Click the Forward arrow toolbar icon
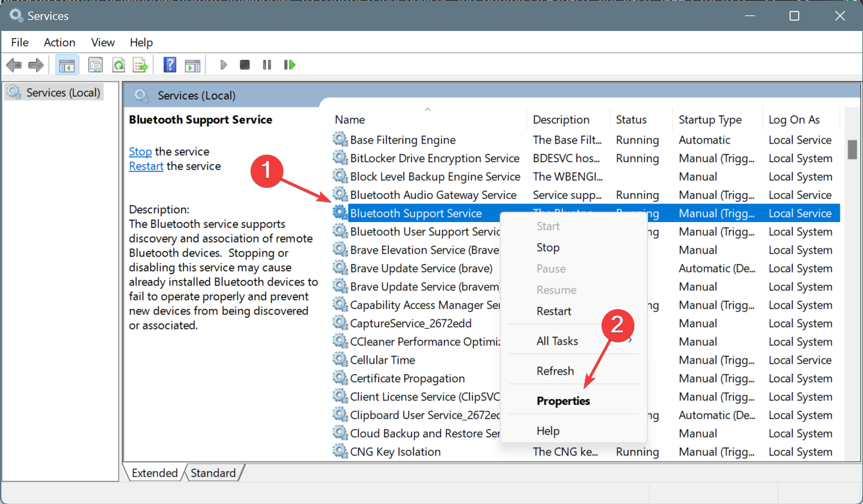The height and width of the screenshot is (504, 863). point(36,65)
